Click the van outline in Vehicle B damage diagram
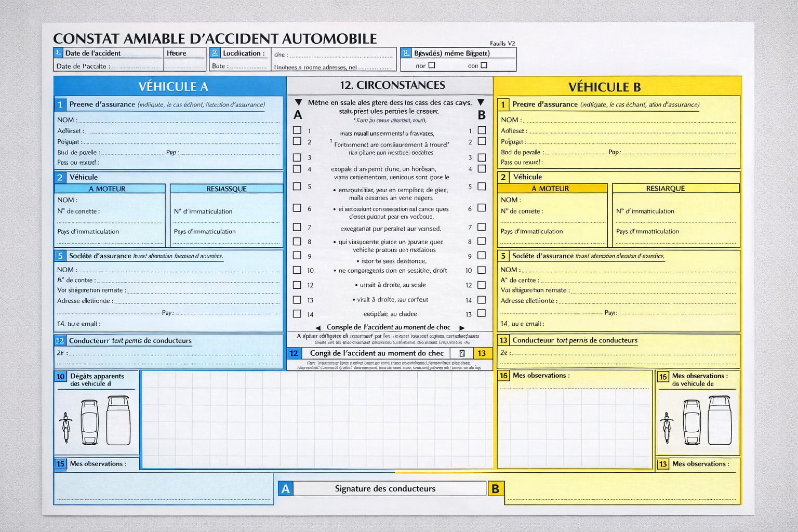 pyautogui.click(x=720, y=420)
